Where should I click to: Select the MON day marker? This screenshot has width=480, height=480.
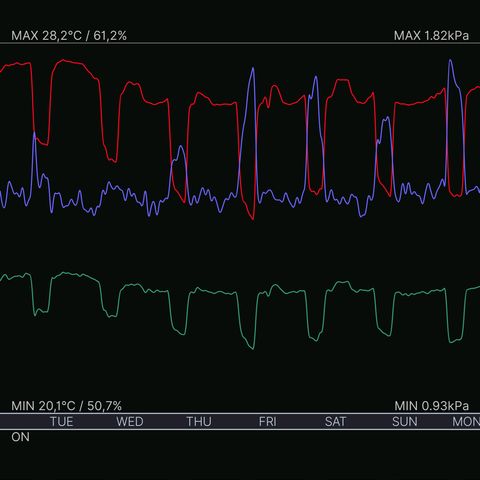click(x=466, y=422)
